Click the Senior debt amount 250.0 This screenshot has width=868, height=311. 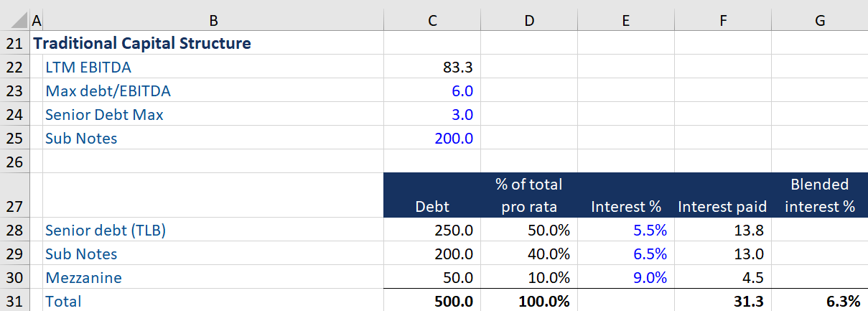[x=432, y=231]
